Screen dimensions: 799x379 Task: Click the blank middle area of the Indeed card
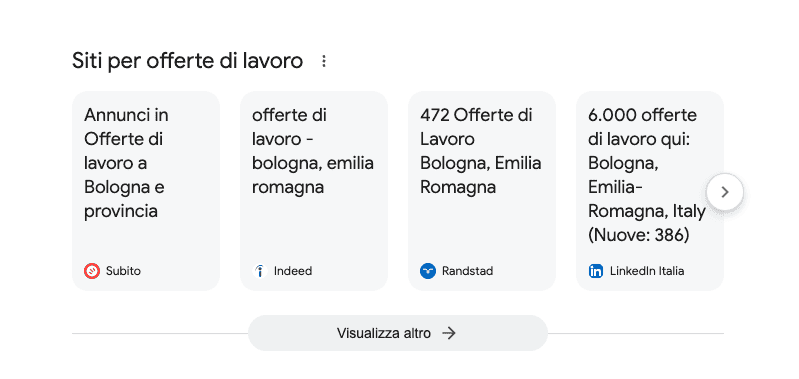pos(314,229)
